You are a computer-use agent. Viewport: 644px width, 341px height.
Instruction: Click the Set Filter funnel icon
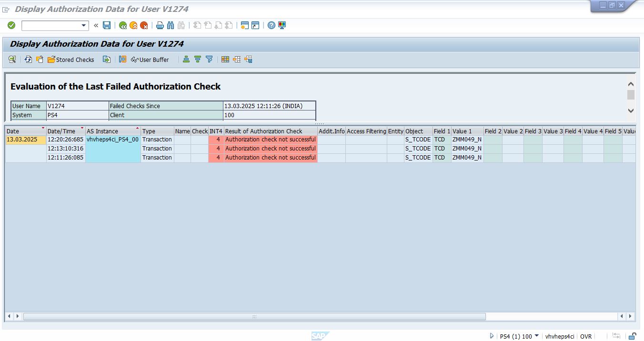click(209, 60)
